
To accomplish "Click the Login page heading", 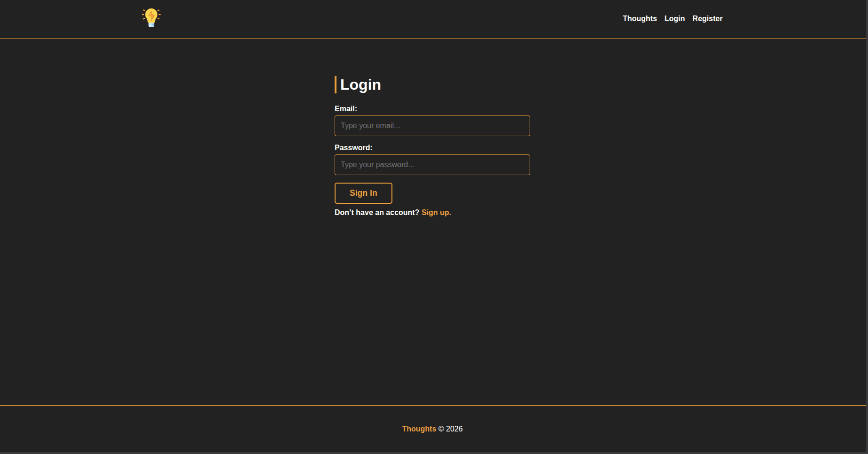I will coord(360,85).
